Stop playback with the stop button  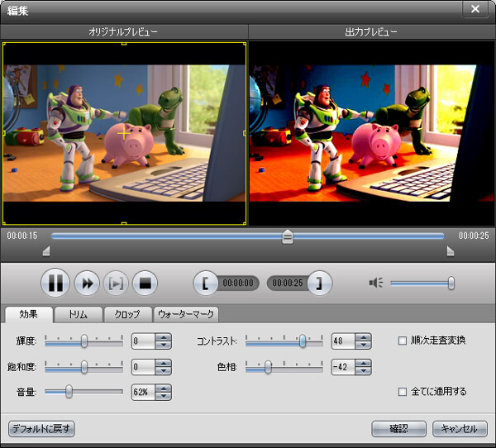click(145, 284)
